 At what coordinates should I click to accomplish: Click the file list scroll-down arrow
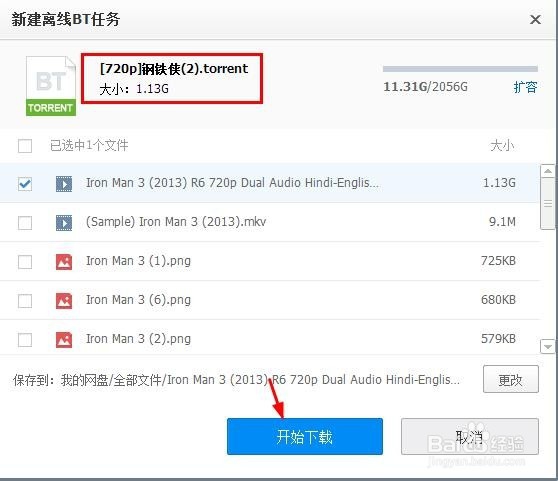(x=548, y=347)
